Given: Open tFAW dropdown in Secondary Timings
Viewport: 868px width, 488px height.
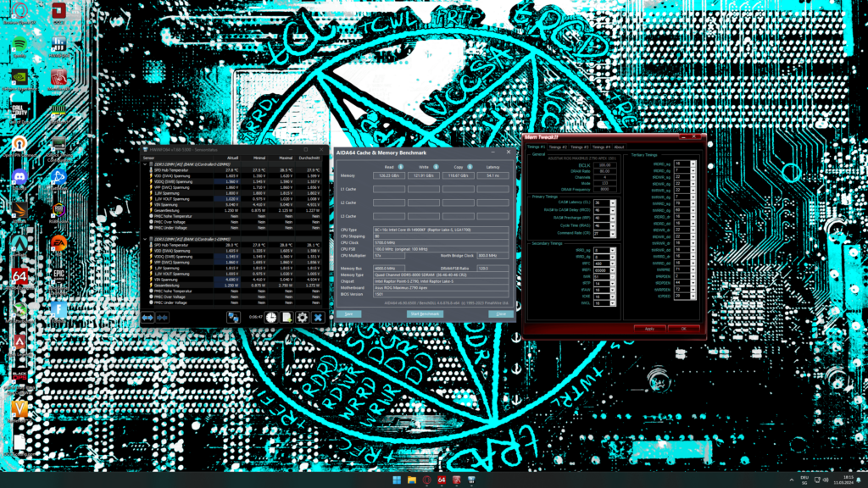Looking at the screenshot, I should [x=613, y=290].
